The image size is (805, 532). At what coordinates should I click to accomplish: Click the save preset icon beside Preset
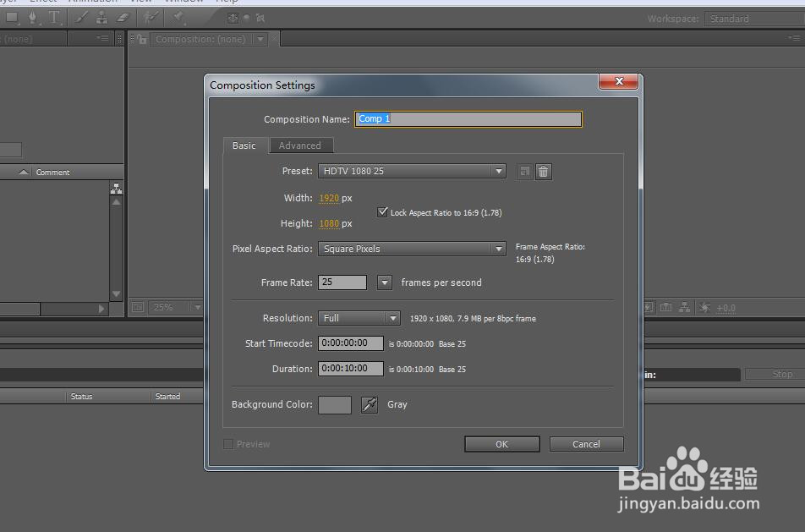(524, 172)
